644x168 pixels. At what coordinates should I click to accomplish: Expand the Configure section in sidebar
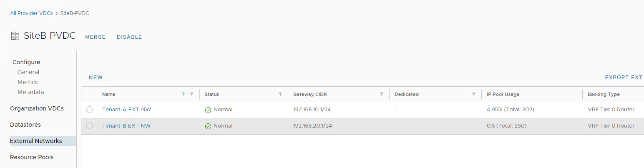26,62
